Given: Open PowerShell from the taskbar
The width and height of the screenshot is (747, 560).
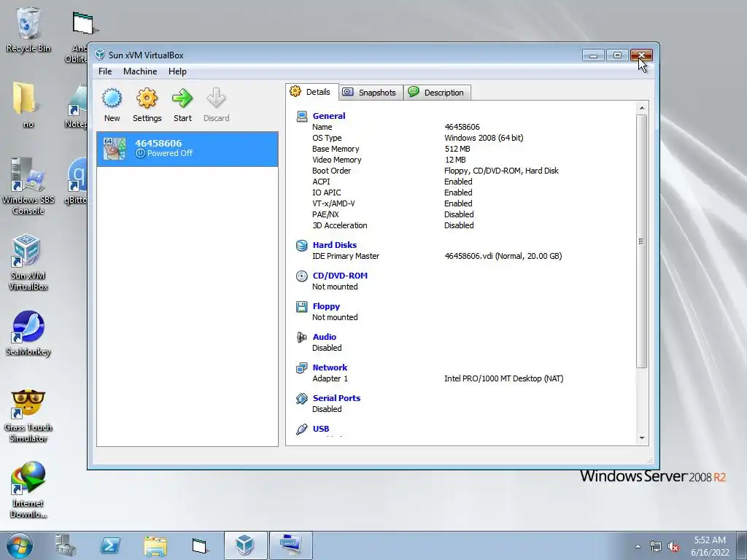Looking at the screenshot, I should coord(110,545).
